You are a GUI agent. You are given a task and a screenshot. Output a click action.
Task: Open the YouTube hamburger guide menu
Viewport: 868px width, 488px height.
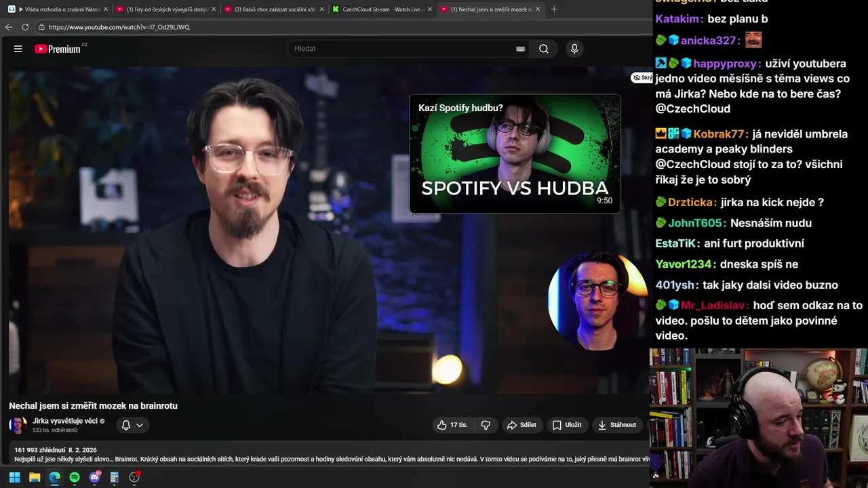pos(18,49)
